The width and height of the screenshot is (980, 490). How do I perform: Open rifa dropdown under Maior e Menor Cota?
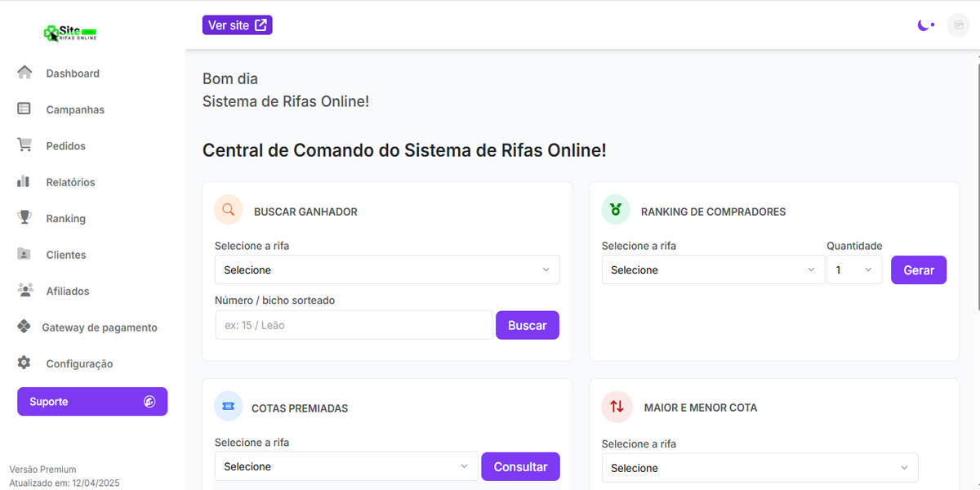[x=759, y=468]
